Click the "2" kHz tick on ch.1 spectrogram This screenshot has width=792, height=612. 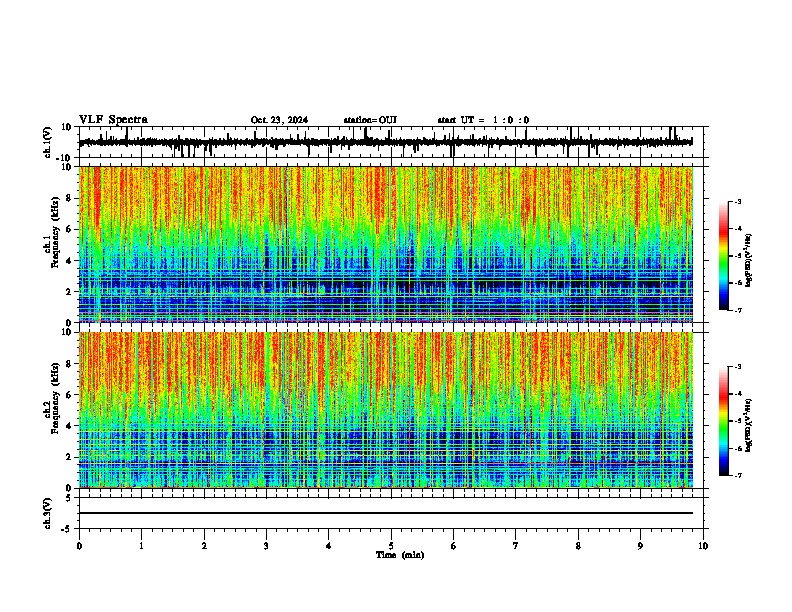click(x=70, y=291)
